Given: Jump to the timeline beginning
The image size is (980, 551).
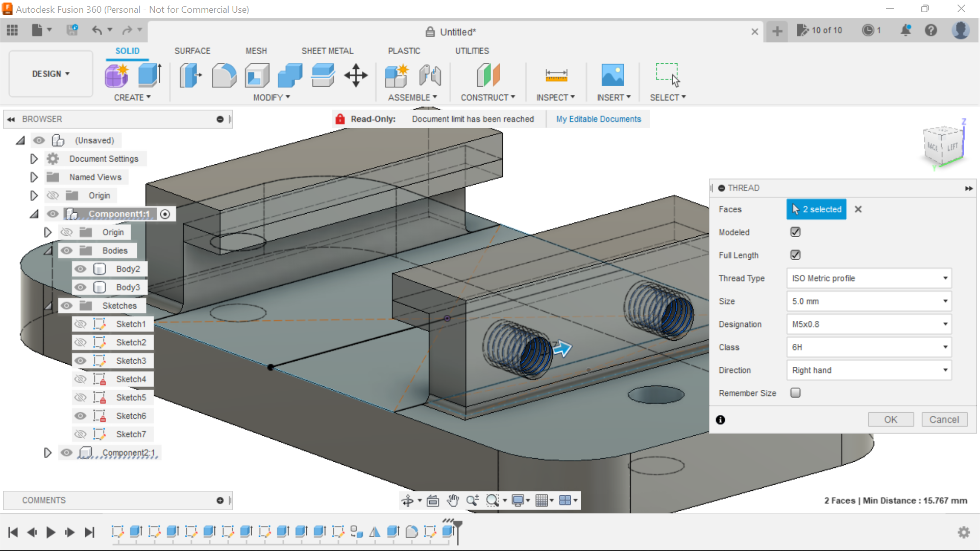Looking at the screenshot, I should tap(13, 533).
